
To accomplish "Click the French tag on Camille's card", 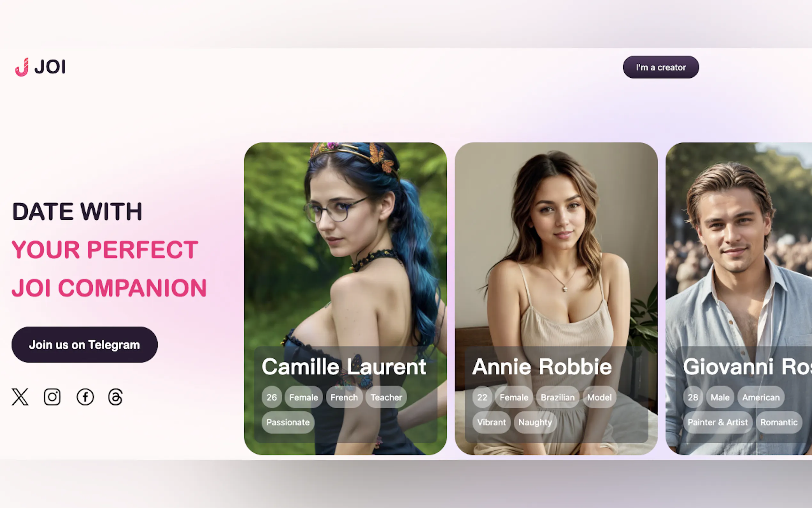I will pos(344,397).
